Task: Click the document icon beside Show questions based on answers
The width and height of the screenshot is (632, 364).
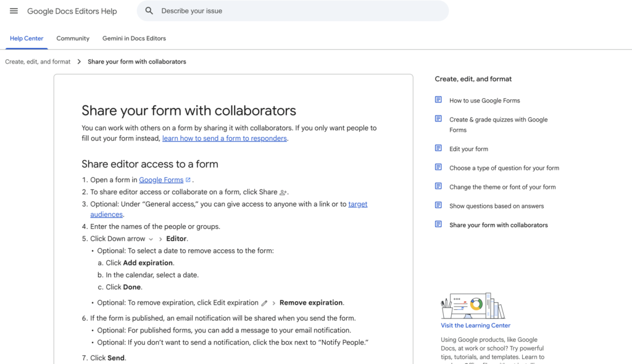Action: (438, 205)
